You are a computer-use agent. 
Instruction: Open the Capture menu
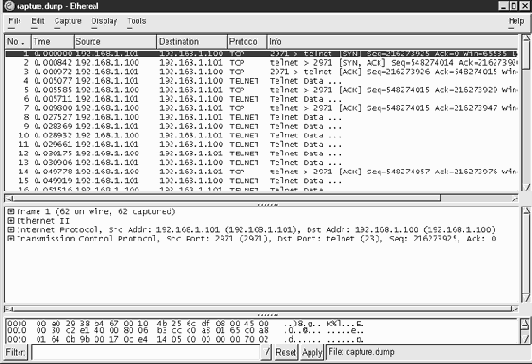point(68,21)
